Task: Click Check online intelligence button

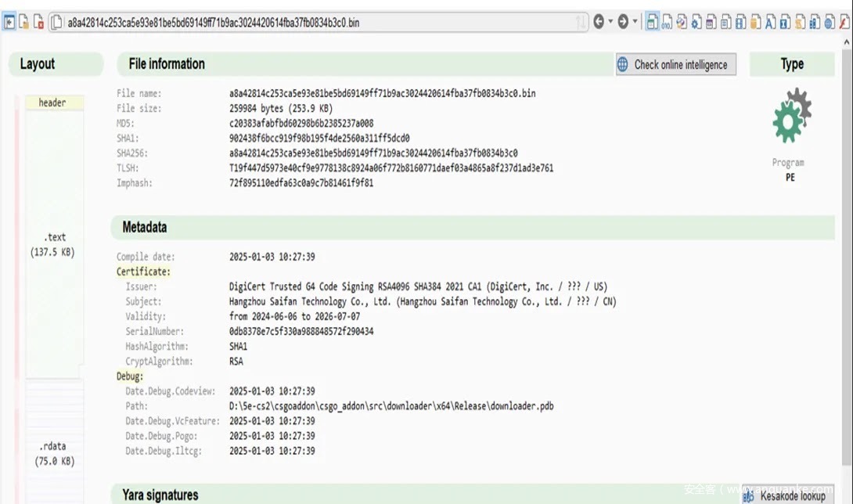Action: point(675,65)
